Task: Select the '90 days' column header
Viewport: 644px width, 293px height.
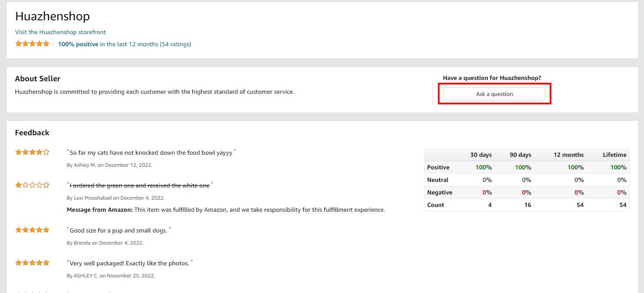Action: point(520,155)
